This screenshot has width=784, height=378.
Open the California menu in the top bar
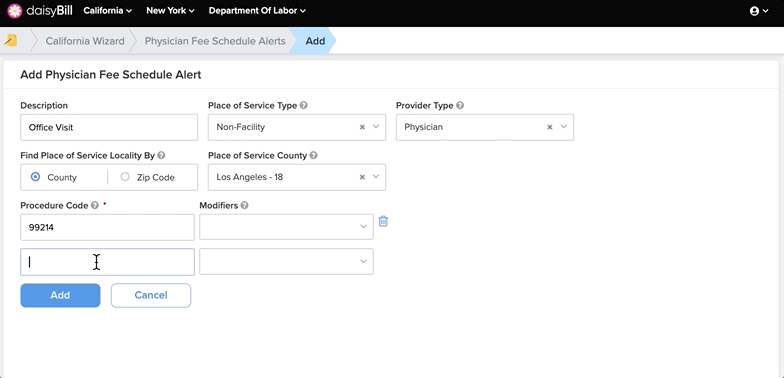[x=108, y=10]
